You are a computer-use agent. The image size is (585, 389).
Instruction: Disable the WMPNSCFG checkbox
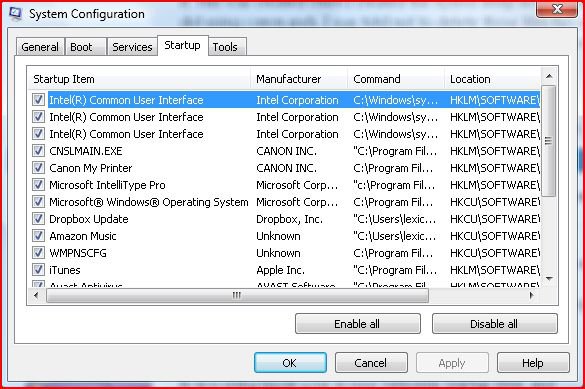pos(38,253)
